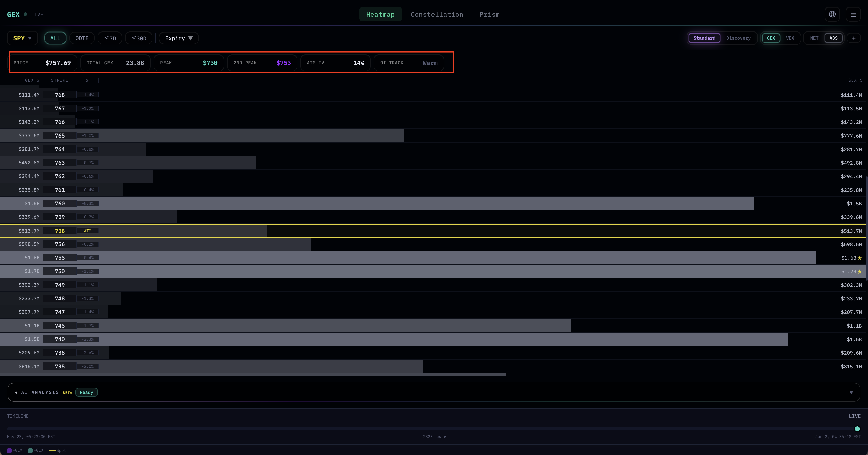Click the STRIKE column header
This screenshot has width=868, height=455.
[59, 80]
